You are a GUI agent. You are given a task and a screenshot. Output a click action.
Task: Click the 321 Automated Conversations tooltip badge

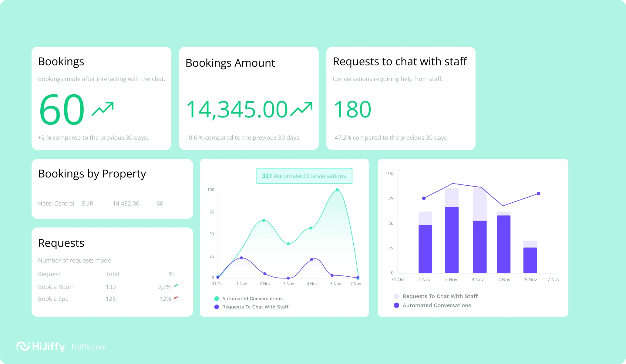(x=304, y=176)
